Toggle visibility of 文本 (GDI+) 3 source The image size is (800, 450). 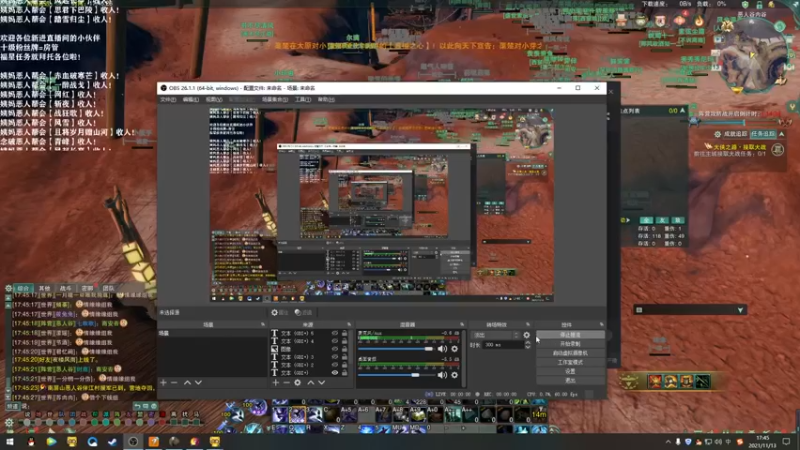tap(335, 357)
